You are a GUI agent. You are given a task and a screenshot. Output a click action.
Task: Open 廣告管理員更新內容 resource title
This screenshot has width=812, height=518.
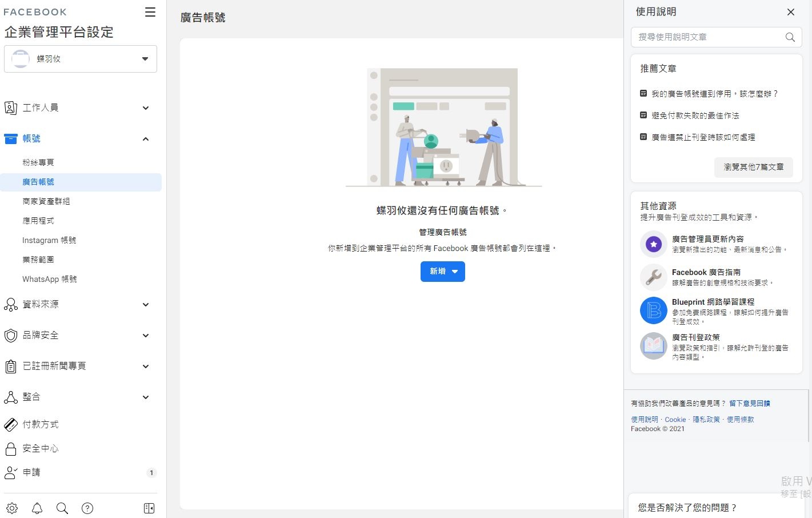pyautogui.click(x=708, y=239)
